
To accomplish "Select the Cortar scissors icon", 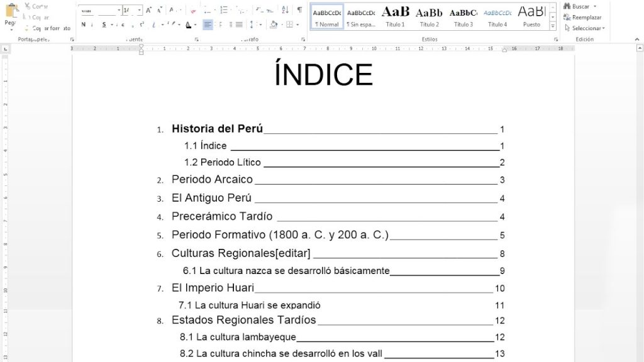I will pos(26,5).
